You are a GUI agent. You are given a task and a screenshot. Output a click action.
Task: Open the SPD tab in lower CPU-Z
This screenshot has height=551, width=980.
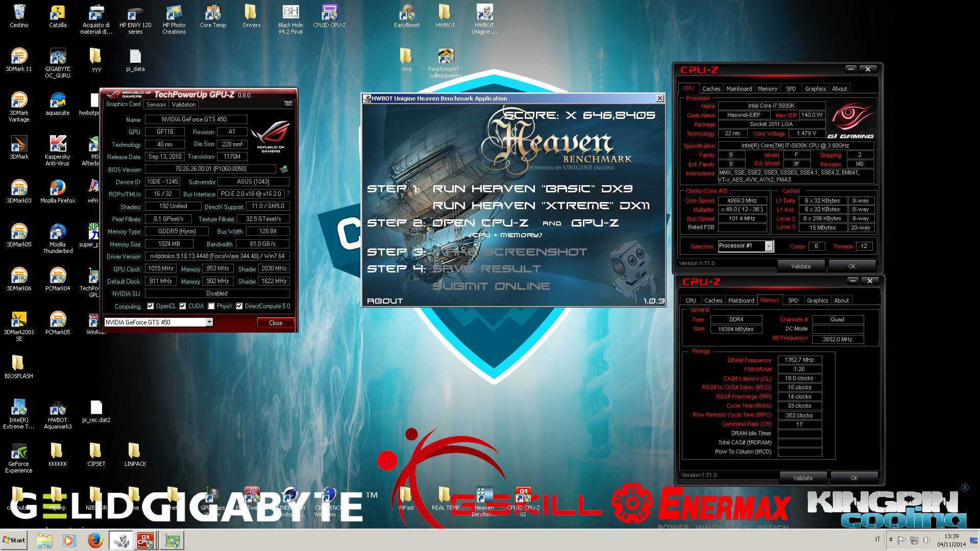click(x=793, y=300)
